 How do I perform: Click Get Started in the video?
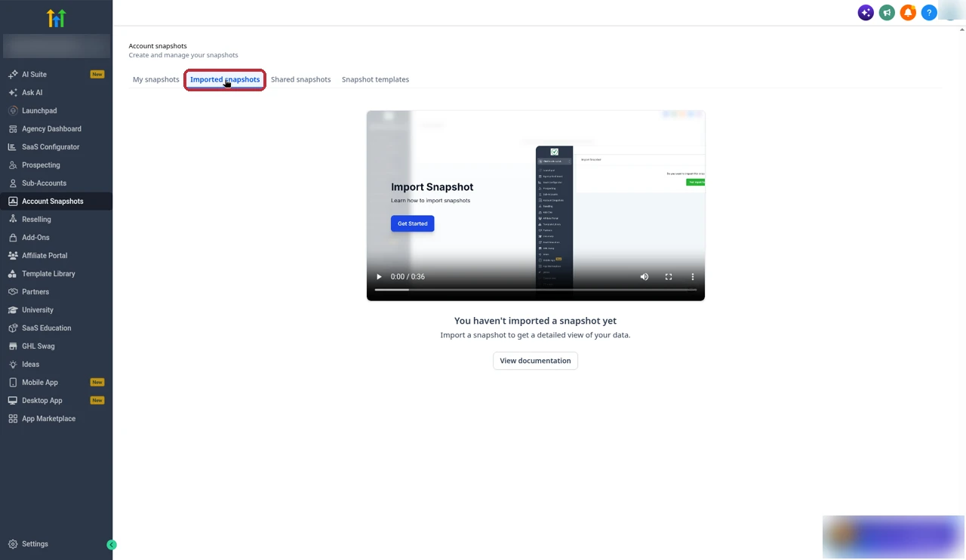(412, 223)
